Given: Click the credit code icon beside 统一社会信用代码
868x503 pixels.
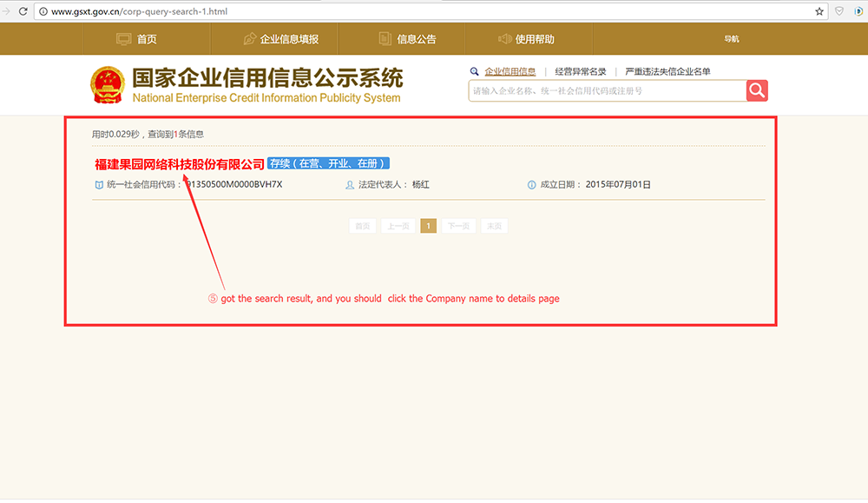Looking at the screenshot, I should click(99, 185).
